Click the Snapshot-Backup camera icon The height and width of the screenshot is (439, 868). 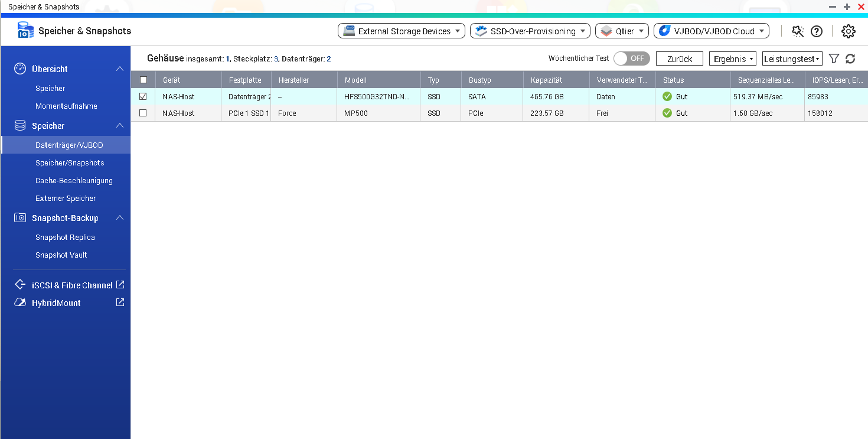18,217
